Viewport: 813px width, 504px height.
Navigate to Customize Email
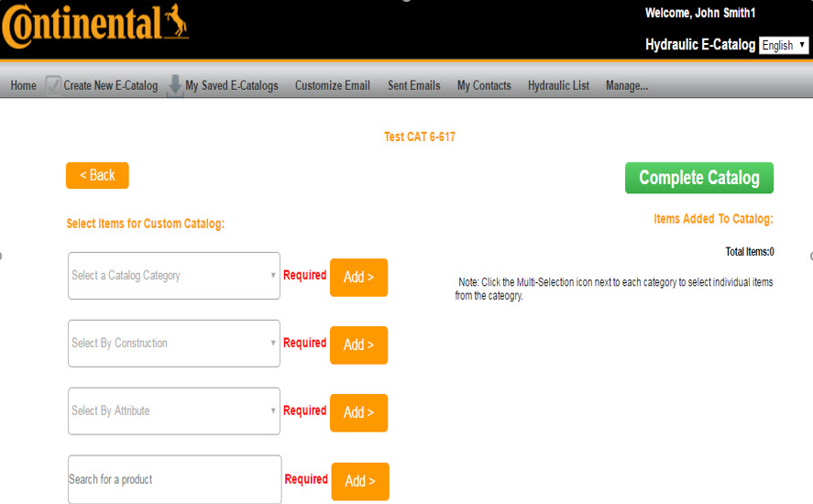(333, 86)
